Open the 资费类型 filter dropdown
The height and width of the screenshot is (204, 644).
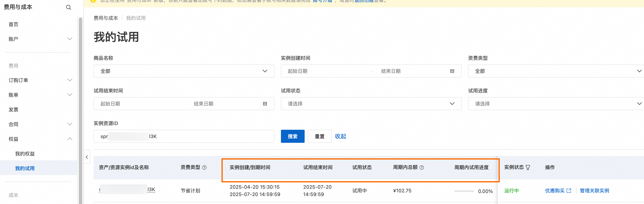556,71
